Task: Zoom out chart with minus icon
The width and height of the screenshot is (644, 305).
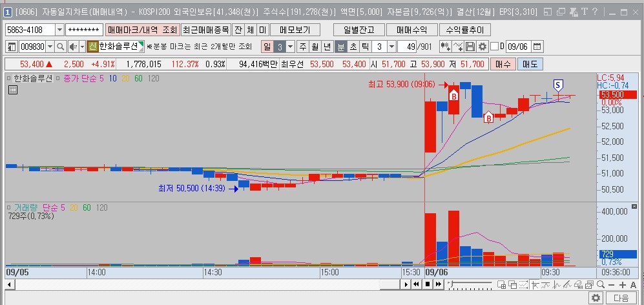Action: coord(611,285)
